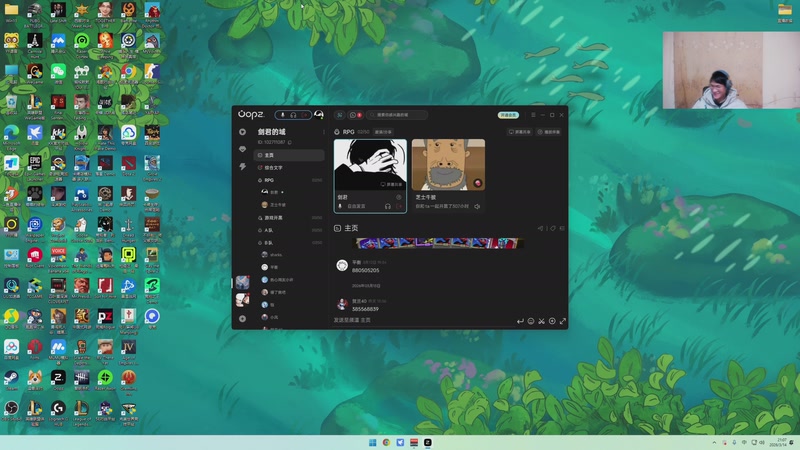The image size is (800, 450).
Task: Open 剑君 video card thumbnail
Action: pos(370,165)
